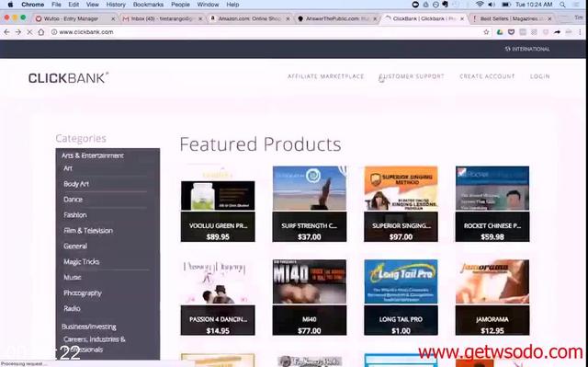Close the Wufoo Entry Manager tab

point(113,18)
